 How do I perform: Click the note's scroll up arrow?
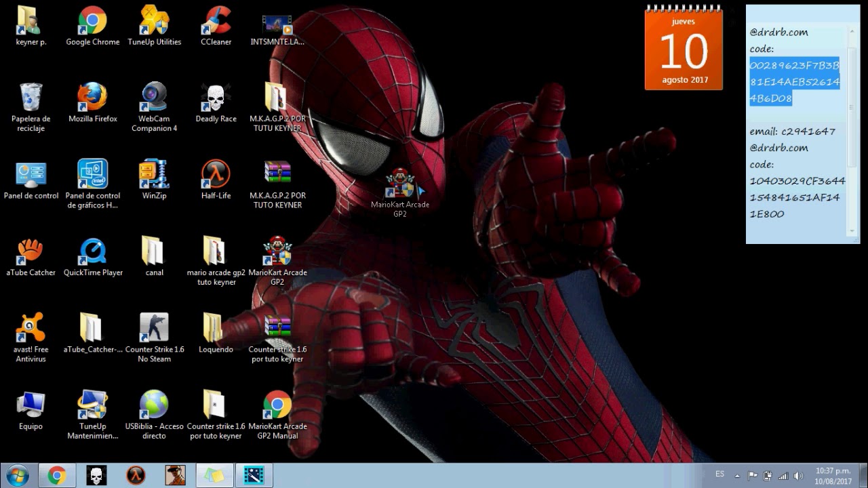[852, 33]
